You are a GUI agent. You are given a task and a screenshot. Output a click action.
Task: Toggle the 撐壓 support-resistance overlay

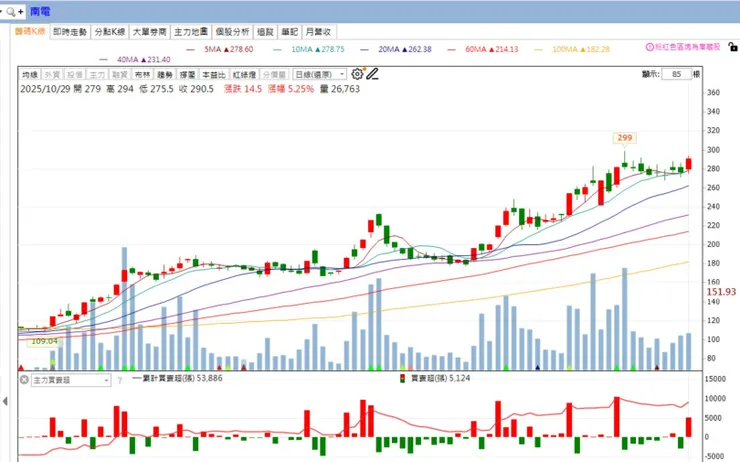(187, 75)
